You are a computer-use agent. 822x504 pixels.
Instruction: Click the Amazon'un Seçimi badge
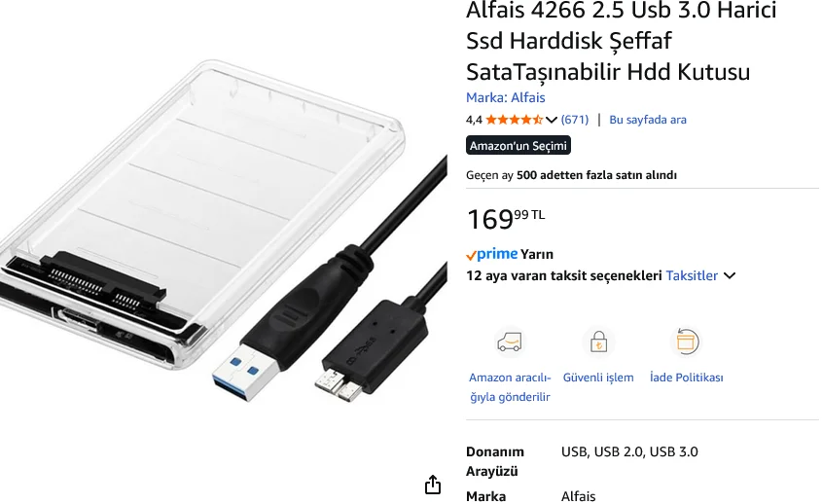[x=518, y=145]
